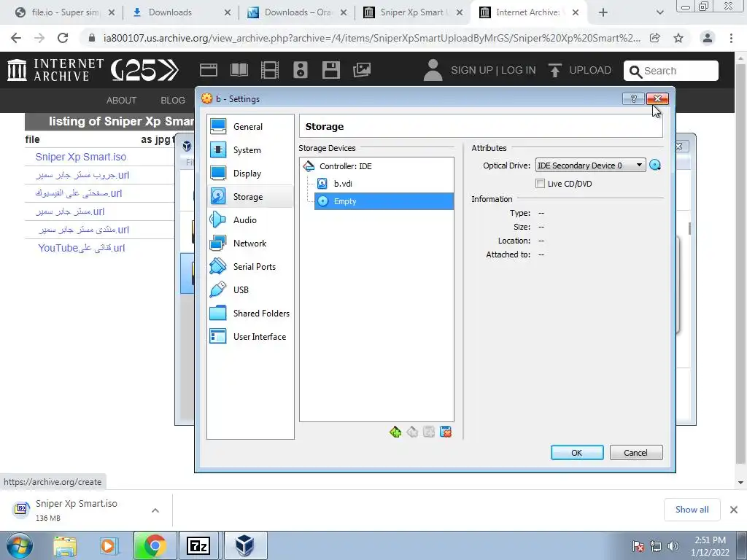Open Internet Archive images icon
The width and height of the screenshot is (747, 560).
click(362, 70)
